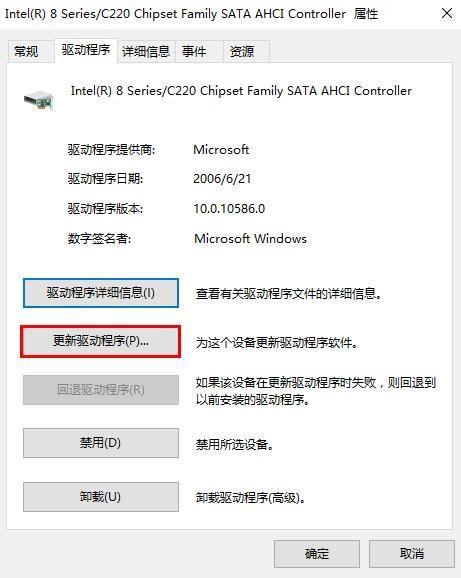Image resolution: width=461 pixels, height=578 pixels.
Task: Click the device name beside the icon
Action: tap(241, 91)
